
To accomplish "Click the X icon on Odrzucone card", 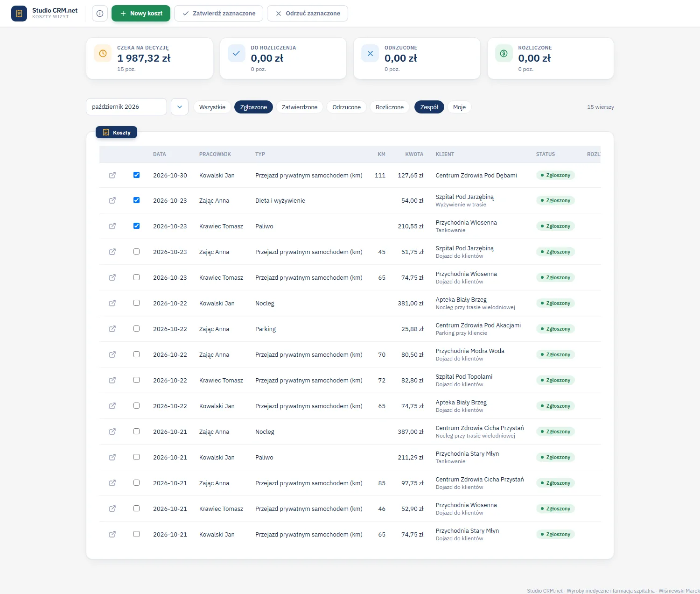I will tap(370, 54).
